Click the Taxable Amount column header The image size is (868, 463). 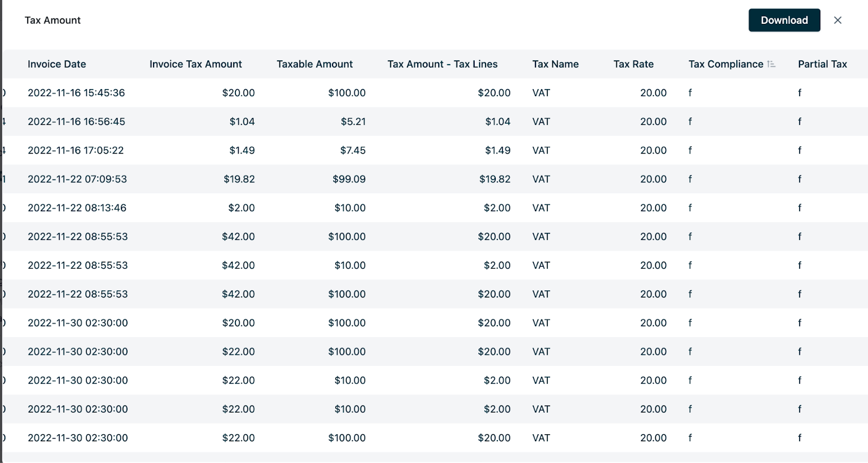pos(315,64)
